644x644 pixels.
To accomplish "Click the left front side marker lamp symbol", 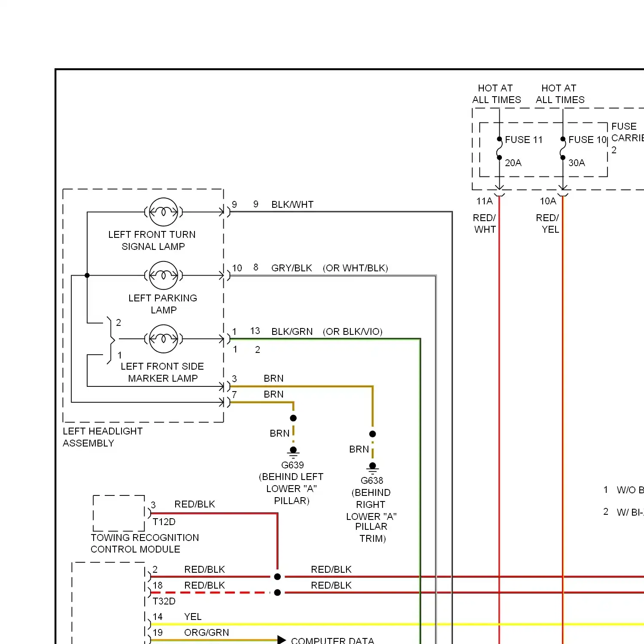I will [164, 339].
